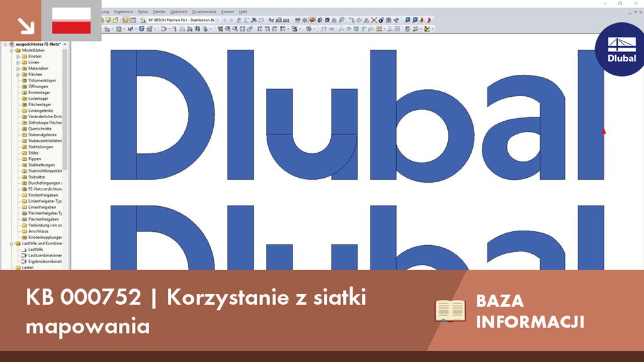The width and height of the screenshot is (644, 362).
Task: Select Stabsätze tree entry
Action: click(36, 177)
